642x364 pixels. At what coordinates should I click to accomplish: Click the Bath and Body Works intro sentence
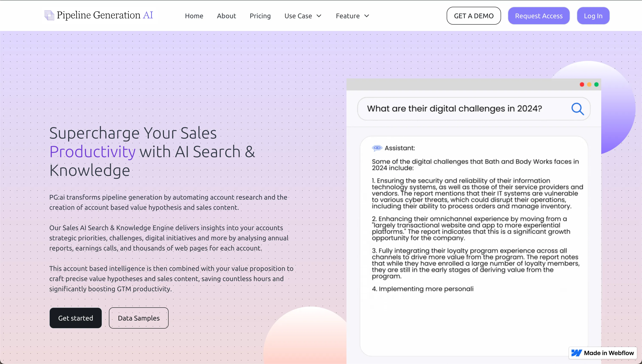pos(475,165)
